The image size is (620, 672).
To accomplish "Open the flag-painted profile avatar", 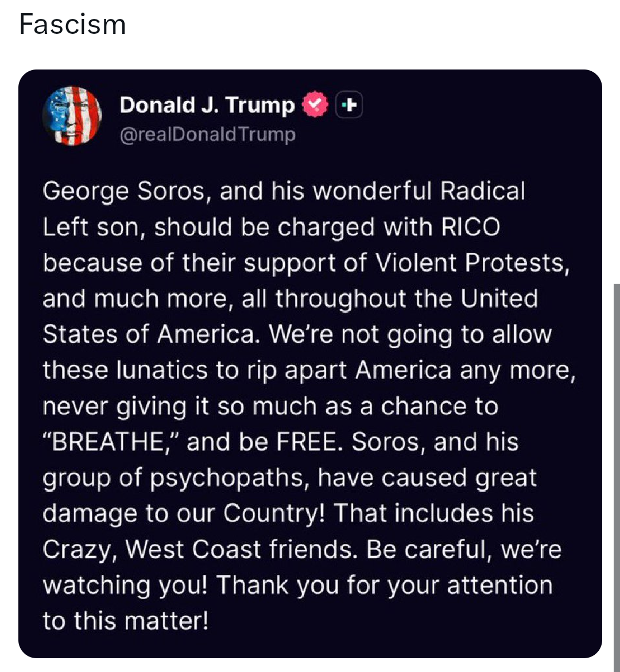I will pyautogui.click(x=72, y=115).
